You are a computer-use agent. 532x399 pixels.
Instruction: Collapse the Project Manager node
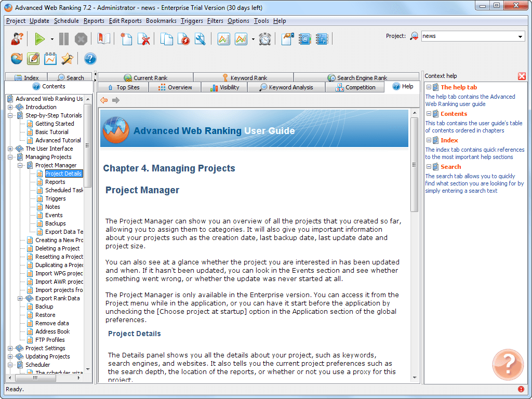coord(20,165)
